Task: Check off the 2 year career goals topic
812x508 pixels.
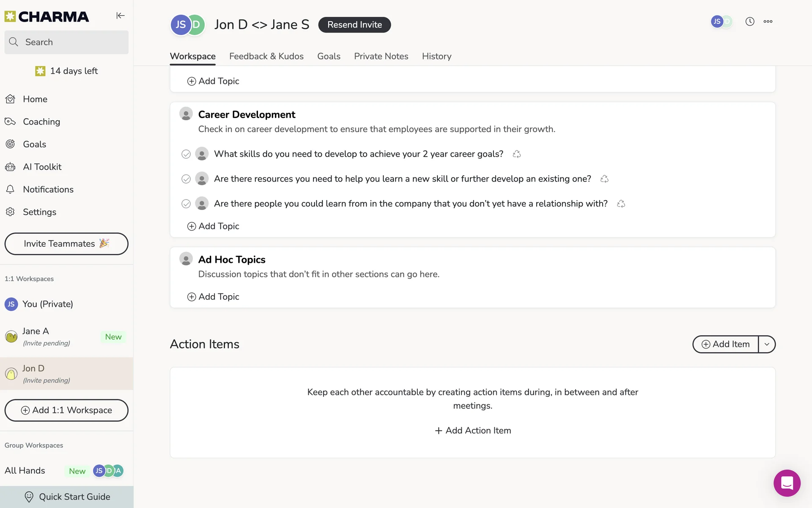Action: click(186, 154)
